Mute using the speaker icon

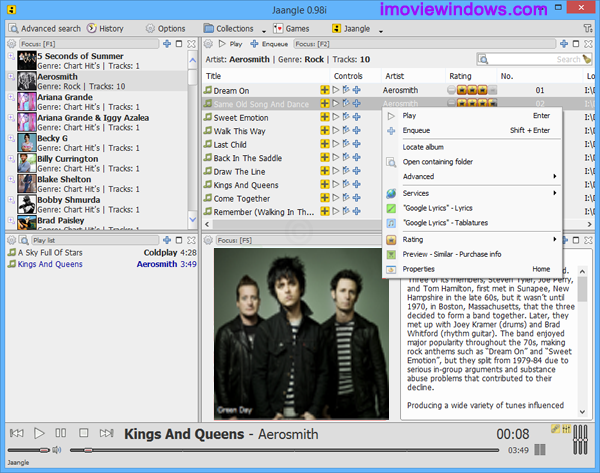57,450
